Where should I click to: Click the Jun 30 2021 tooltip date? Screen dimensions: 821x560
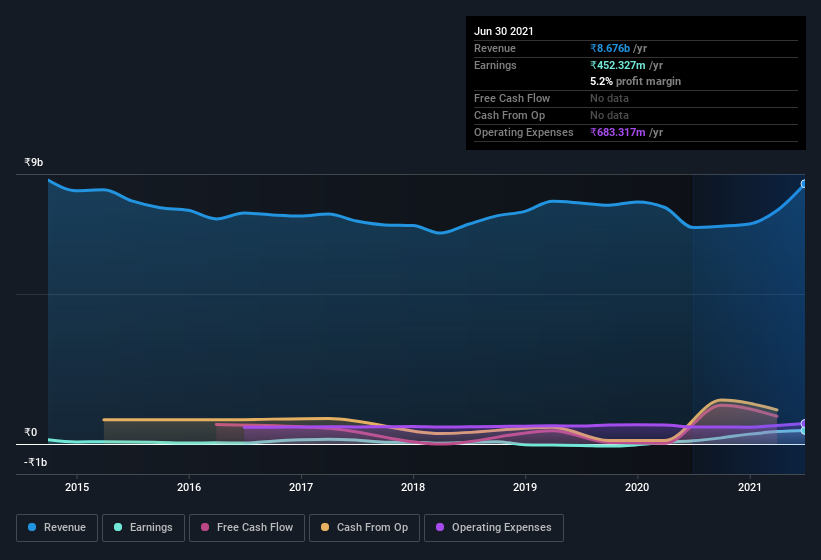(x=504, y=31)
